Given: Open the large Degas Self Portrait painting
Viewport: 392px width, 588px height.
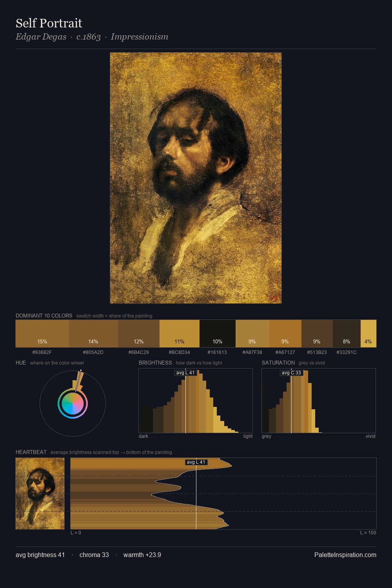Looking at the screenshot, I should click(x=196, y=178).
